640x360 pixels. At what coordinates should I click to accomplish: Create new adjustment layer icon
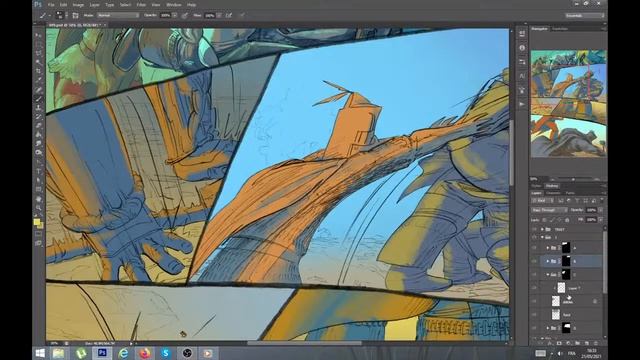pos(568,343)
